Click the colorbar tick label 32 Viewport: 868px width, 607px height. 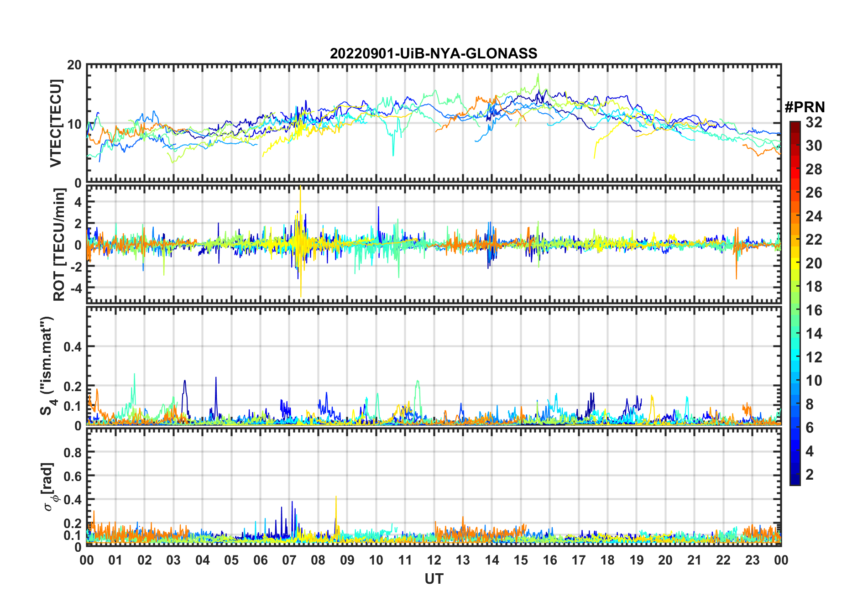point(814,122)
